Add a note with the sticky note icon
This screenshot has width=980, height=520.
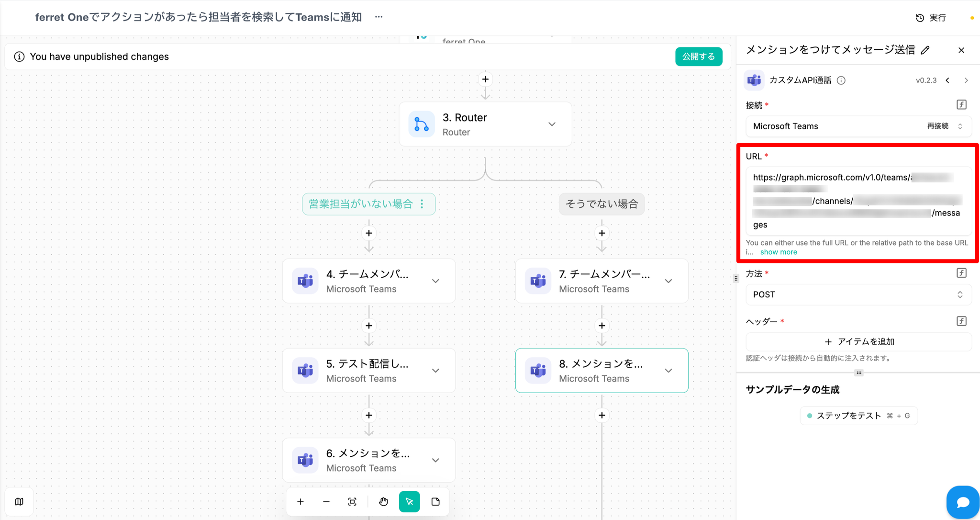click(435, 502)
